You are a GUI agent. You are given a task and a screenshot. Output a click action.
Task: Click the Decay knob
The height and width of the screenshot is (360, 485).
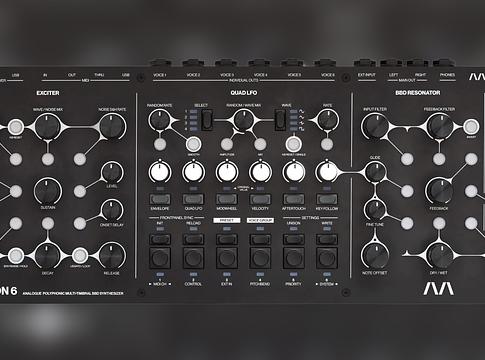(x=48, y=256)
